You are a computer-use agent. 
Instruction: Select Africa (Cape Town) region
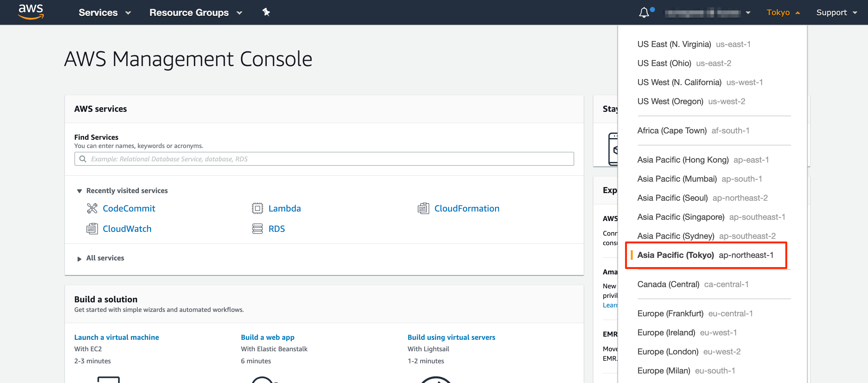click(x=693, y=131)
